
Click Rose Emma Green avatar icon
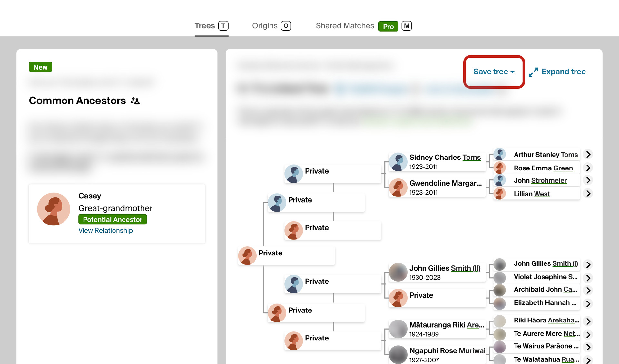pyautogui.click(x=499, y=168)
